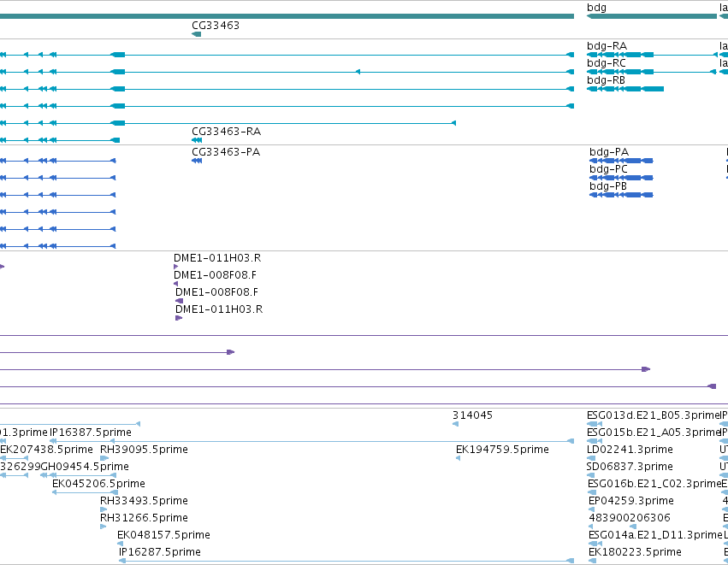The height and width of the screenshot is (565, 728).
Task: Select the EK207438.5prime EST label
Action: (46, 450)
